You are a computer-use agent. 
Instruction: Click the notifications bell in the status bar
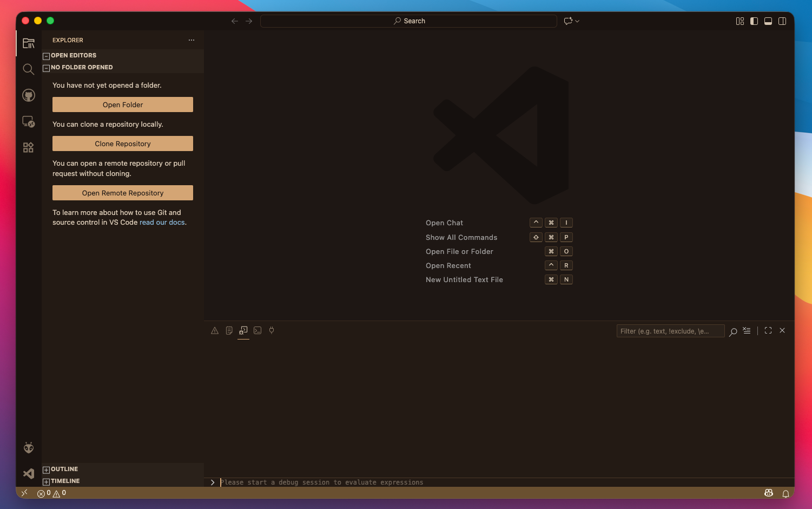[786, 493]
